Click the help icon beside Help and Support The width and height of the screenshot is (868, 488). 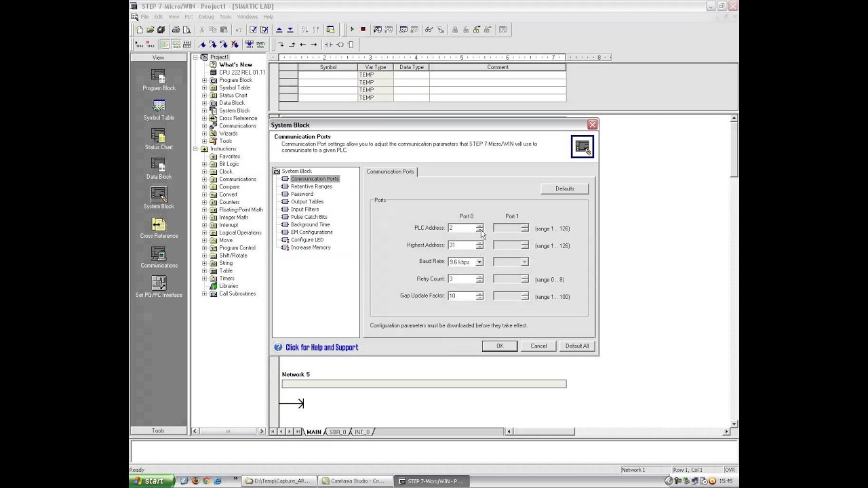[278, 347]
